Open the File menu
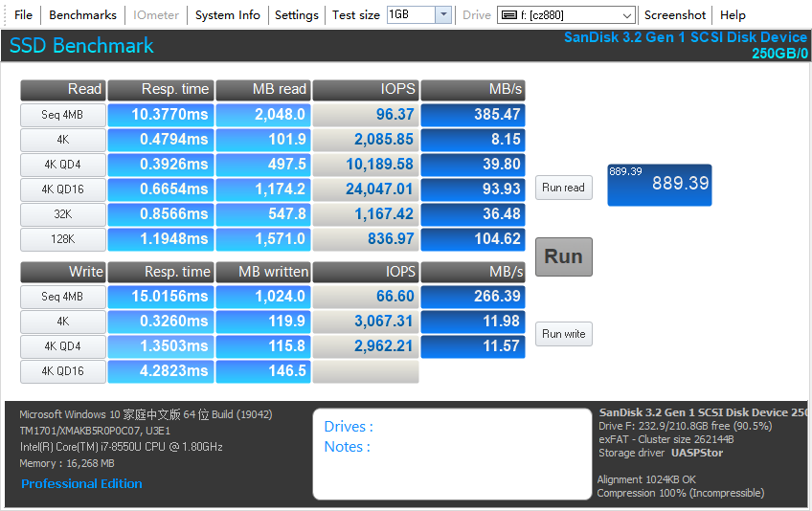812x511 pixels. 23,15
